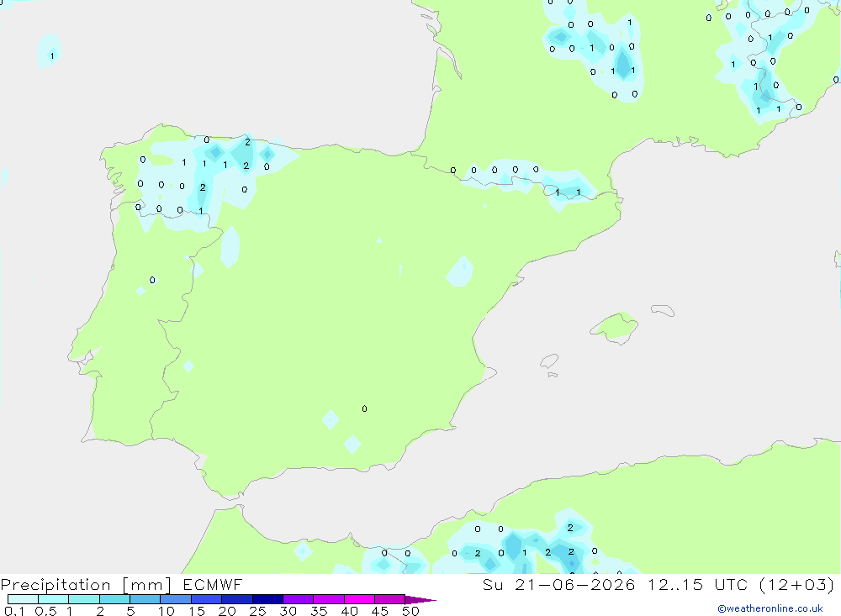Choose the 25–30 mm navy legend swatch
841x616 pixels.
267,599
